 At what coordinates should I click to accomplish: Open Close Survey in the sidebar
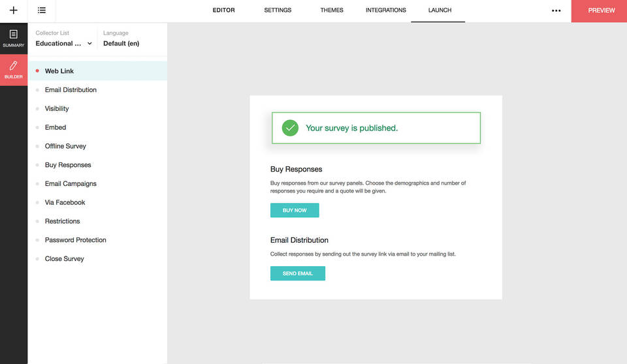[x=64, y=259]
